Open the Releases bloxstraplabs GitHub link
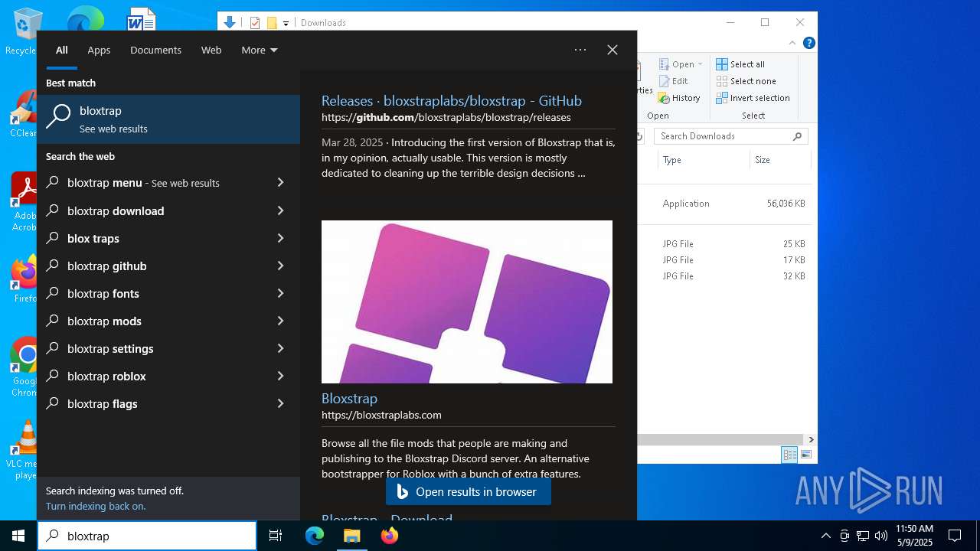 pos(452,100)
